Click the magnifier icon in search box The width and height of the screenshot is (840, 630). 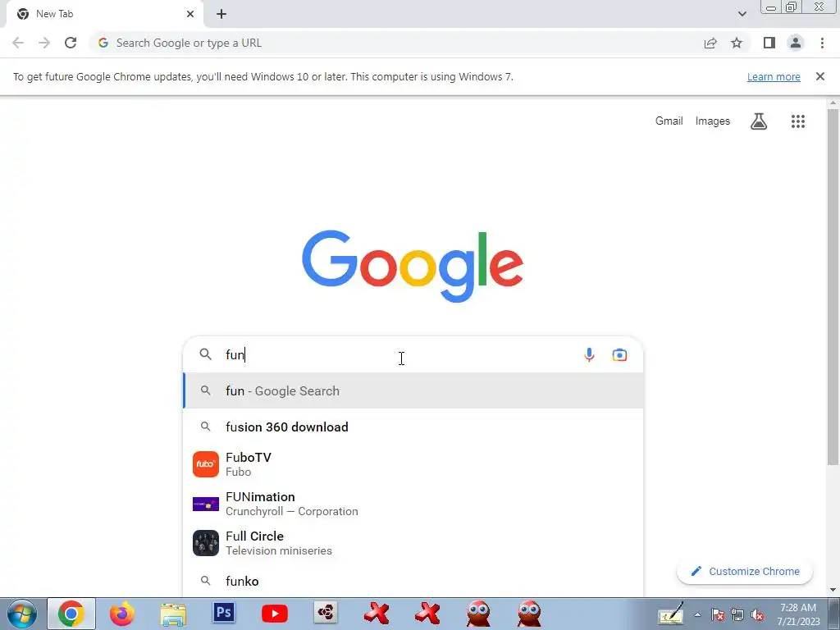click(206, 354)
